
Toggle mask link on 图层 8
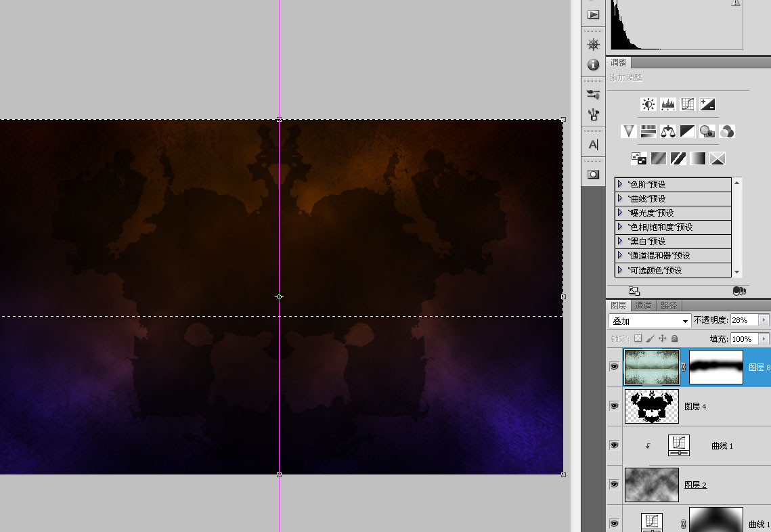click(684, 367)
